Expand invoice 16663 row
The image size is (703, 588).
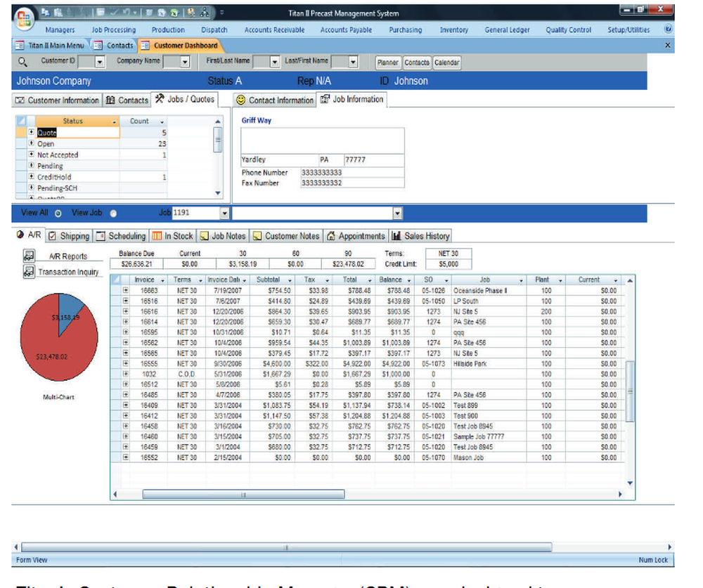click(x=126, y=290)
